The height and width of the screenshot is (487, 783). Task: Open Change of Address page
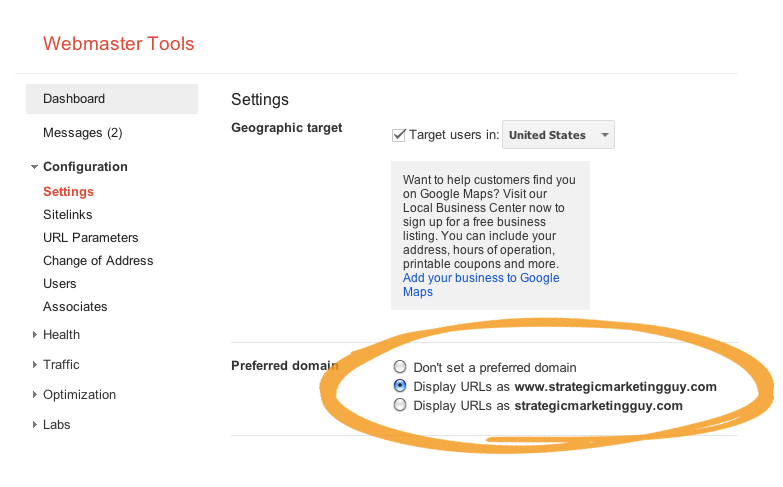coord(98,261)
